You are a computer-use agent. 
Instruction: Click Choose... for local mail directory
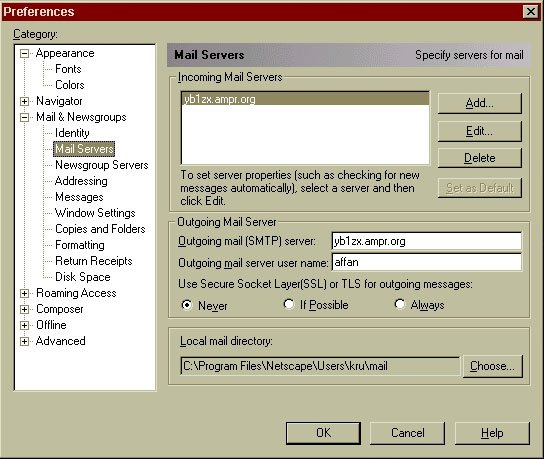click(492, 366)
